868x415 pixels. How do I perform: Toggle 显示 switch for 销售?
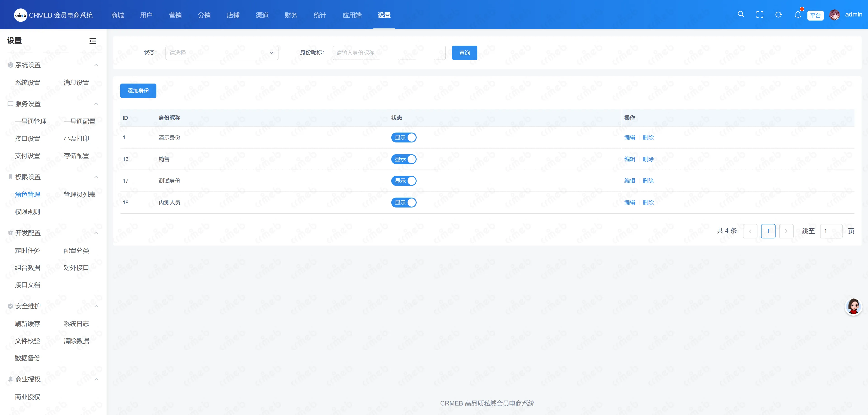click(404, 159)
